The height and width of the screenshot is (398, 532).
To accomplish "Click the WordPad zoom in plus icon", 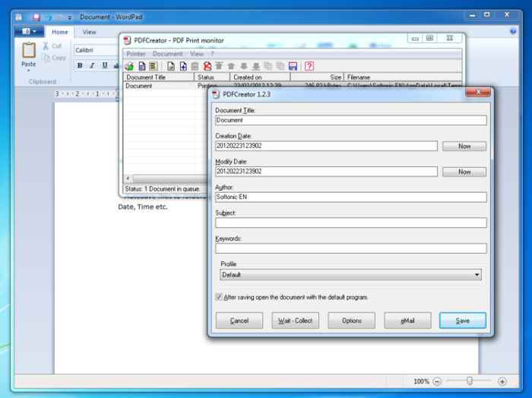I will click(x=502, y=381).
